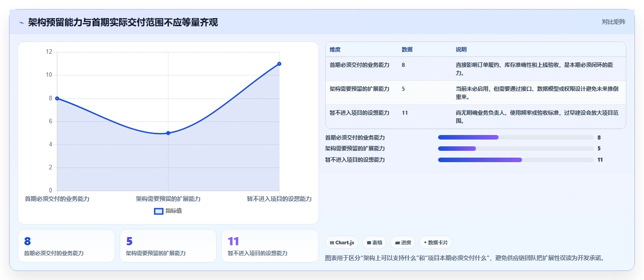Image resolution: width=644 pixels, height=280 pixels.
Task: Open the data card showing 8
Action: [66, 246]
